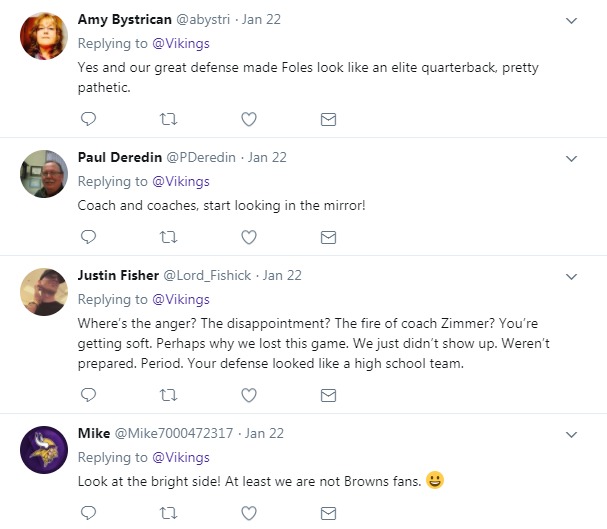View Mike's Vikings logo avatar
Image resolution: width=607 pixels, height=529 pixels.
point(44,450)
